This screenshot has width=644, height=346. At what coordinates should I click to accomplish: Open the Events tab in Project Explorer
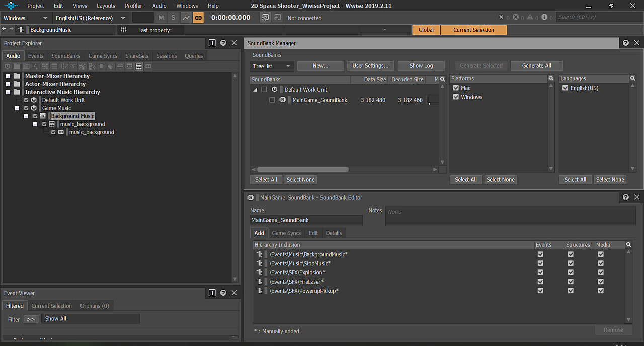(35, 55)
